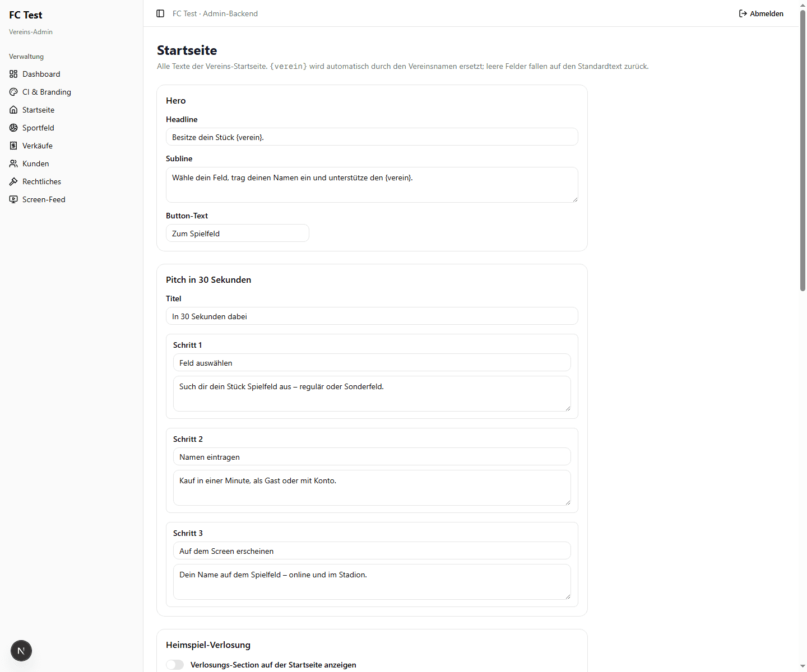
Task: Click the round N badge at bottom left
Action: (x=21, y=651)
